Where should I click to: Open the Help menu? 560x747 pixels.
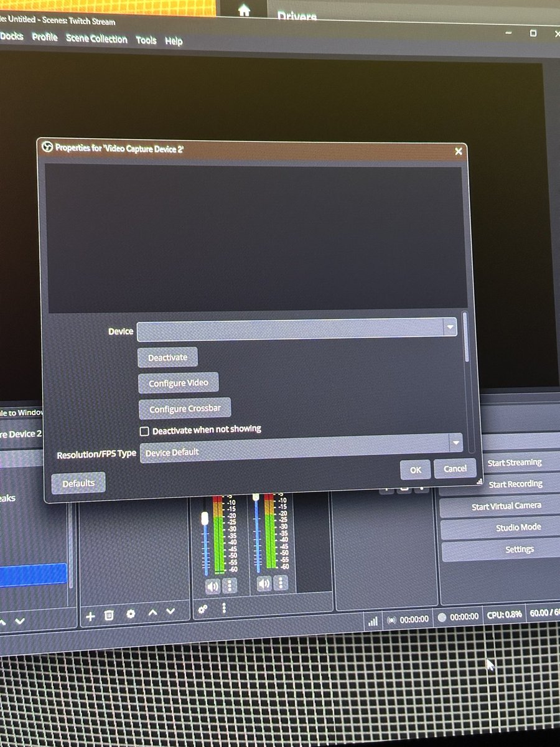174,41
